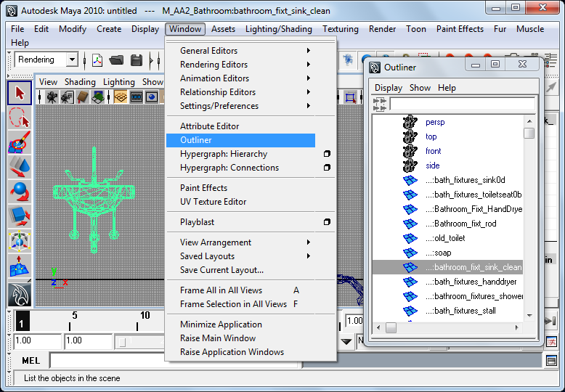The image size is (565, 392).
Task: Open the Rendering menu set dropdown
Action: [x=72, y=60]
